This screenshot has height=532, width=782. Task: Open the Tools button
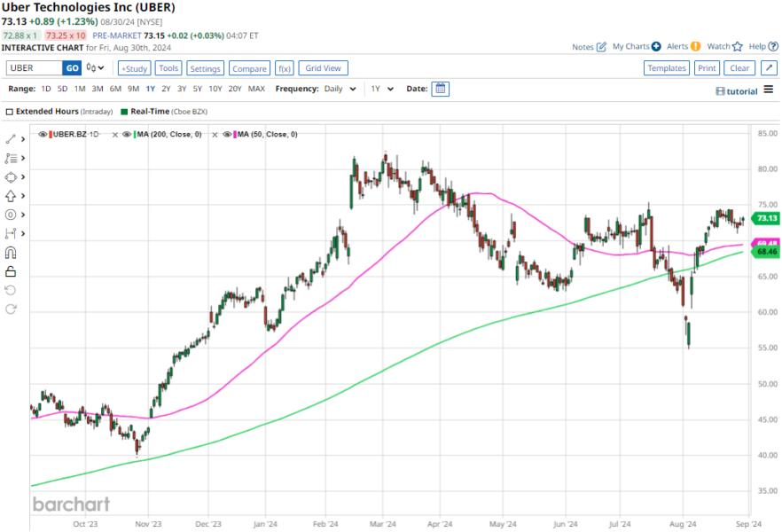168,68
